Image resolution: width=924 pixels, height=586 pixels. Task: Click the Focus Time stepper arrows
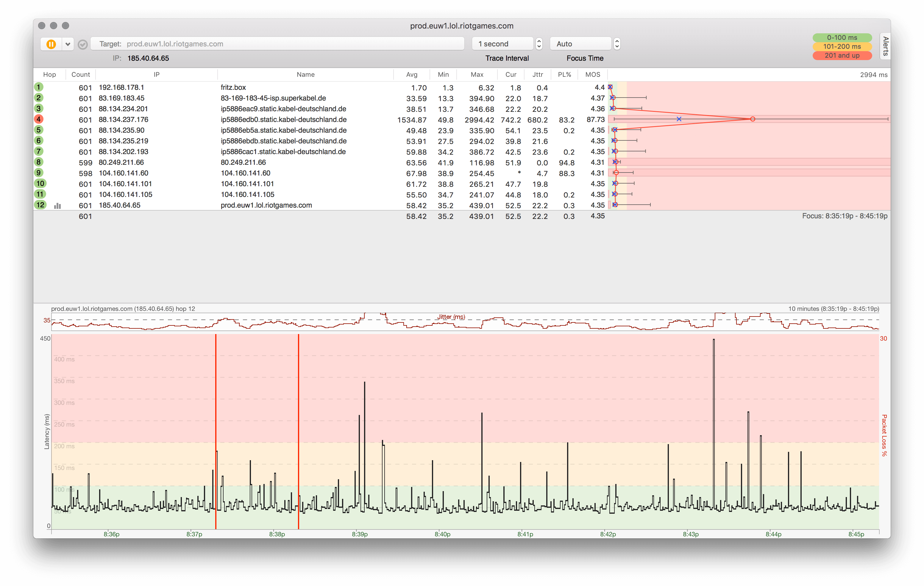point(617,44)
